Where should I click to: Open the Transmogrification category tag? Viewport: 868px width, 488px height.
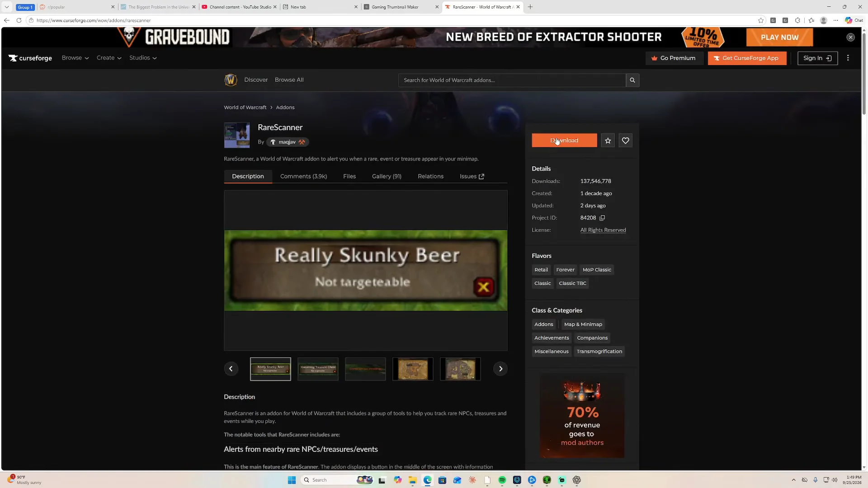pos(599,352)
